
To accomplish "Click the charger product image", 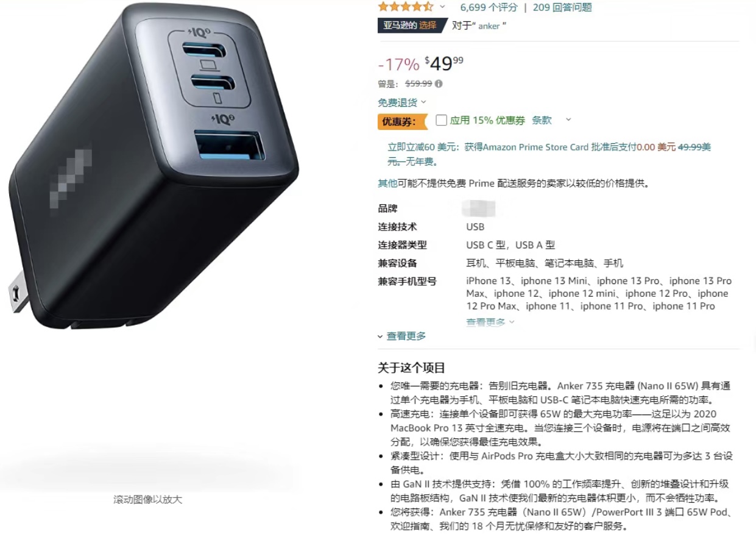I will tap(153, 165).
